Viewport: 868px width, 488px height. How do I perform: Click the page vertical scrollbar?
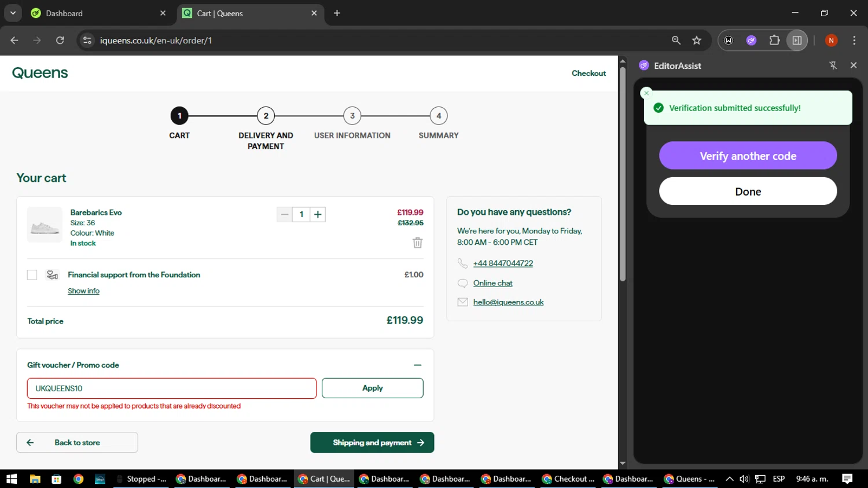click(623, 174)
